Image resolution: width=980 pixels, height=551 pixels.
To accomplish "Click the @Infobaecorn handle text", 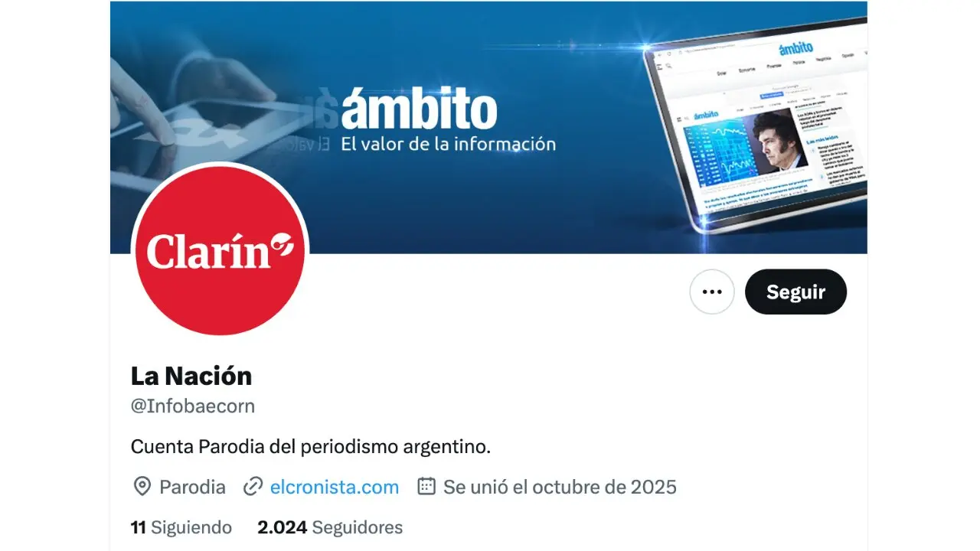I will coord(193,406).
